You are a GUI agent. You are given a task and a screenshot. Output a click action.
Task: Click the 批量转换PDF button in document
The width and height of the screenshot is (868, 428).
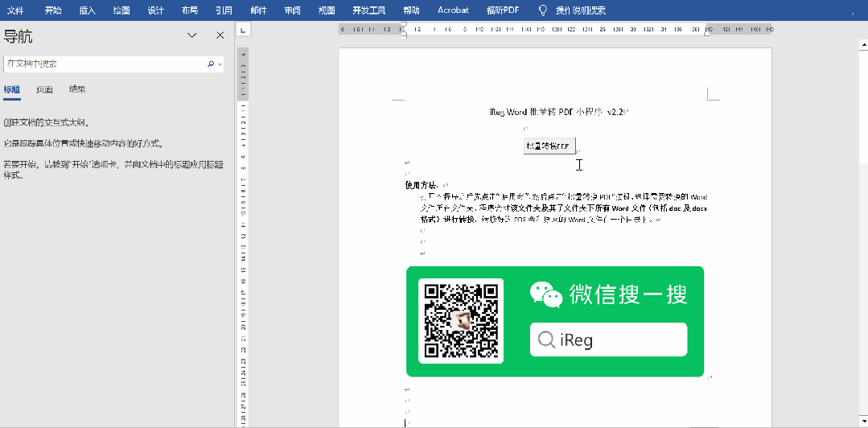[549, 146]
